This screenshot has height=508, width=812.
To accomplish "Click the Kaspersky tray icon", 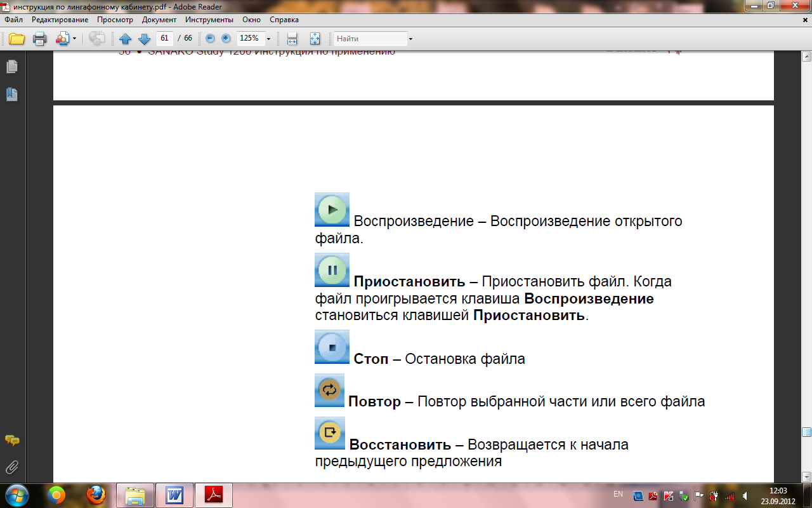I will [x=669, y=496].
